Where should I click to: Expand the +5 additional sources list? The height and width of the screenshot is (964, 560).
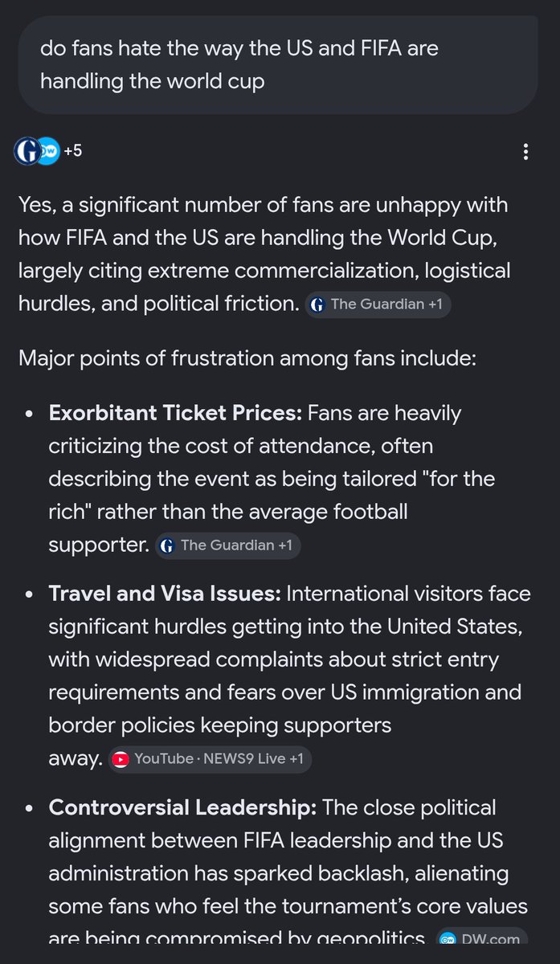tap(72, 151)
